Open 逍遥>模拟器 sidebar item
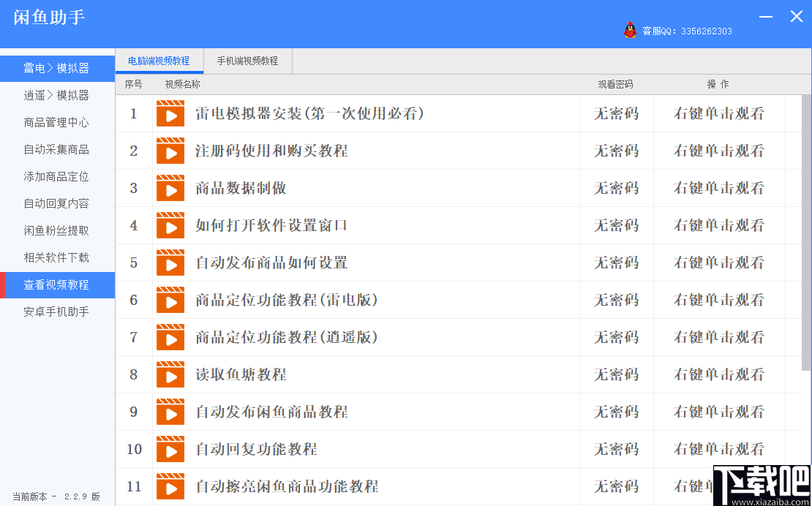 coord(57,95)
